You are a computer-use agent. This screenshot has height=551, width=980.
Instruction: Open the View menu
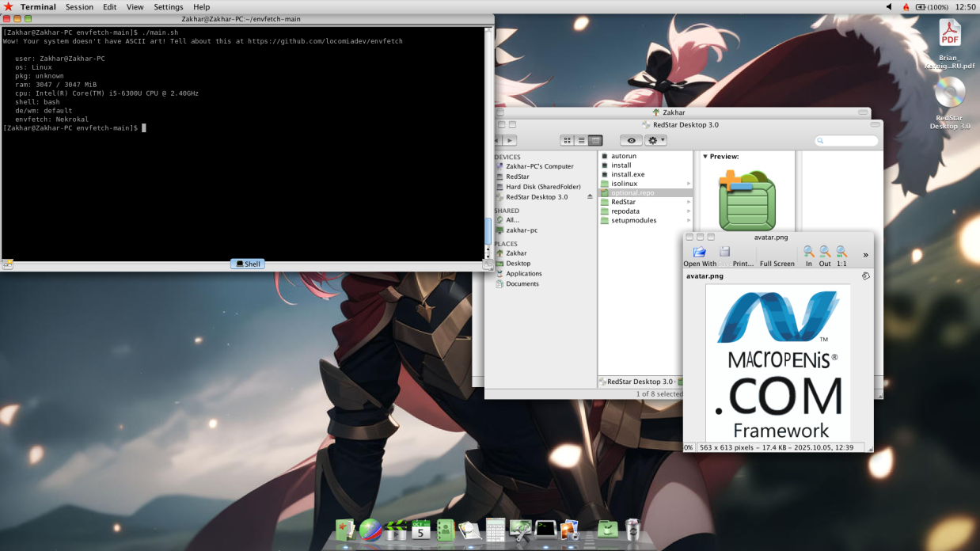tap(135, 6)
